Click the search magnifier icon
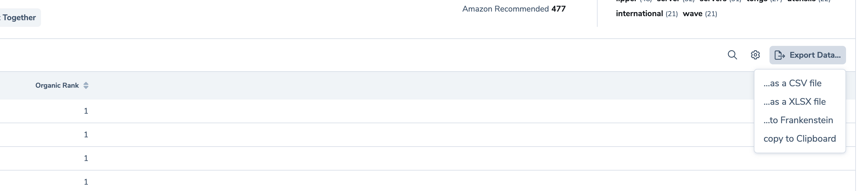Screen dimensions: 868x191 click(732, 55)
